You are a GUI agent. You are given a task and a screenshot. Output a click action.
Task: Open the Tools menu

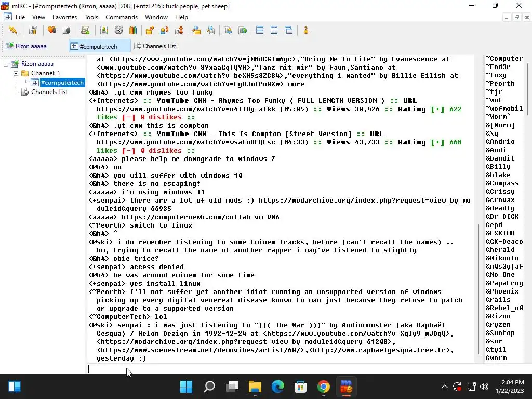(x=91, y=17)
